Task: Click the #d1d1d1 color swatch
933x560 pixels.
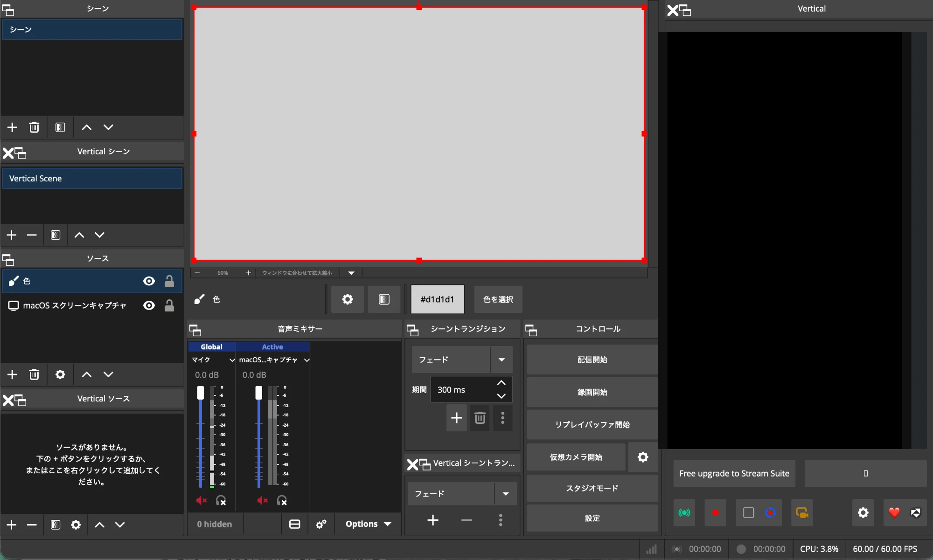Action: pos(437,299)
